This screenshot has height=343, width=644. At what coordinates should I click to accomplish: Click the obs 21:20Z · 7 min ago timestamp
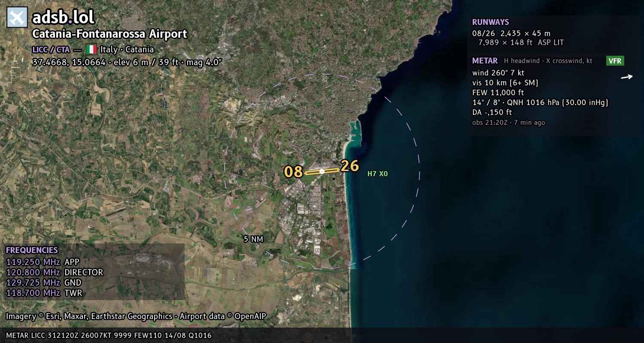(509, 123)
